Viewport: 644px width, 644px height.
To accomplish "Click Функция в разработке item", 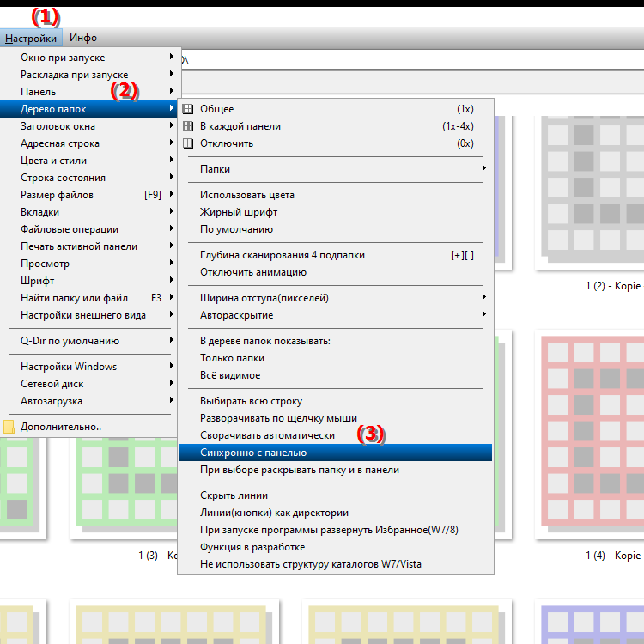I will click(336, 547).
